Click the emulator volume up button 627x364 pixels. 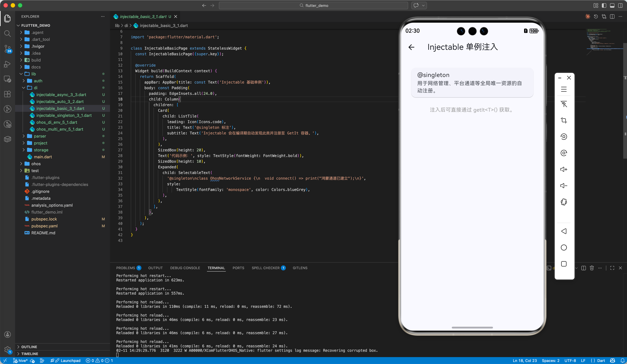(x=564, y=169)
